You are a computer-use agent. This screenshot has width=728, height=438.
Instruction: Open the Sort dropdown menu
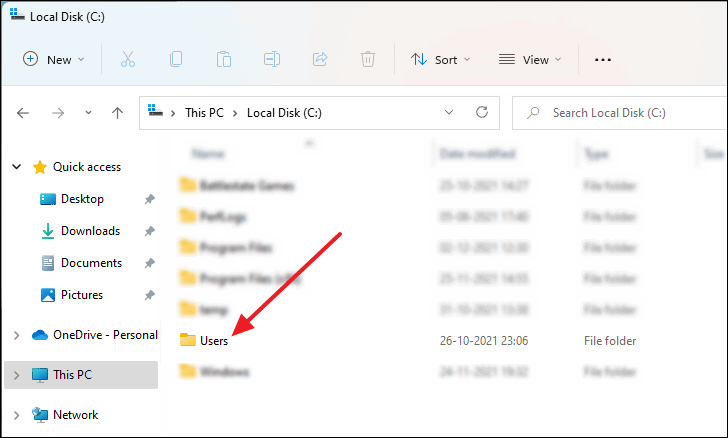pyautogui.click(x=441, y=59)
